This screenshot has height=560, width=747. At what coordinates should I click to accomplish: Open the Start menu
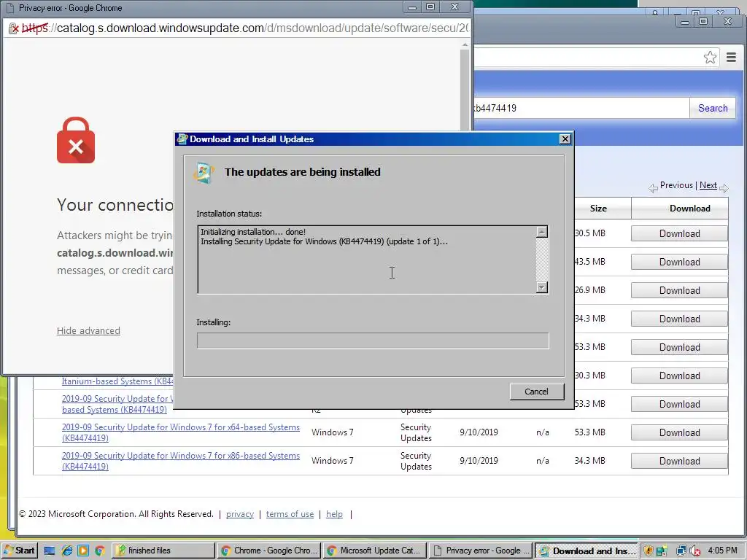tap(19, 551)
